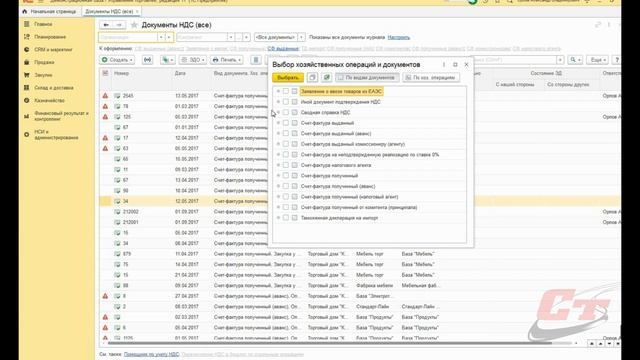The height and width of the screenshot is (360, 640).
Task: Check the Иной документ подтверждения НДС box
Action: [x=286, y=102]
